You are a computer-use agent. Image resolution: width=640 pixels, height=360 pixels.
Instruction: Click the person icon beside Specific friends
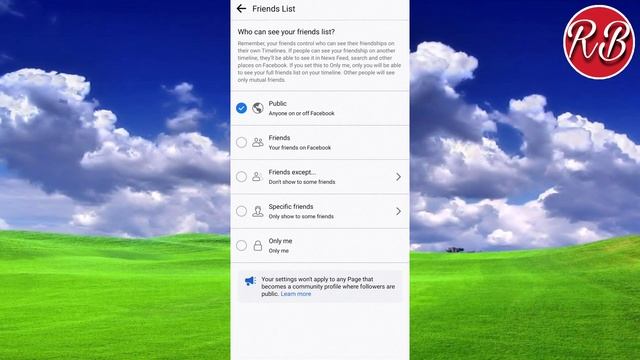point(258,211)
